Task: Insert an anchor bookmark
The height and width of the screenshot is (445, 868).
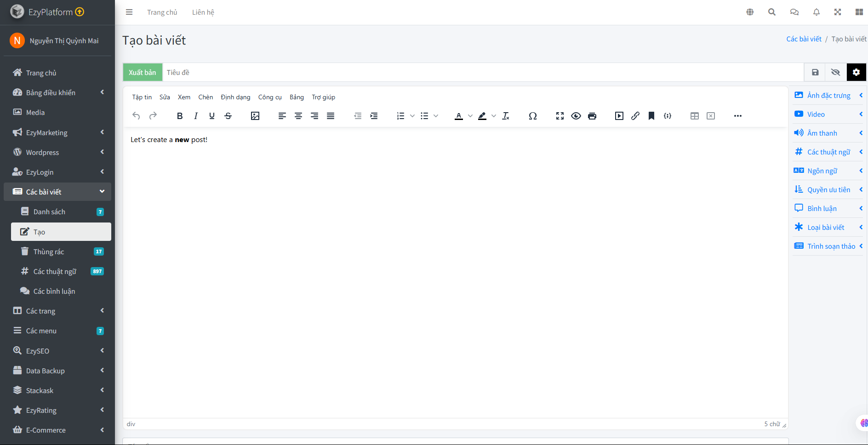Action: pyautogui.click(x=651, y=116)
